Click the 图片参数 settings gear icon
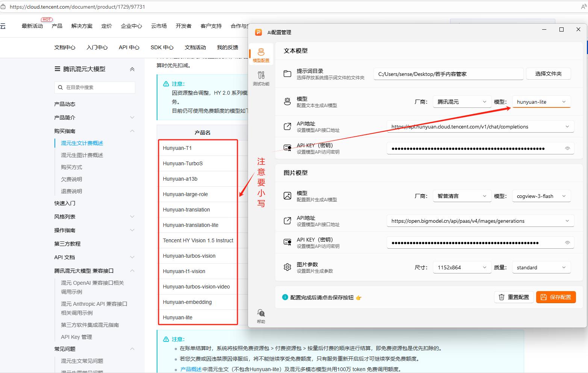The height and width of the screenshot is (373, 588). (x=287, y=267)
